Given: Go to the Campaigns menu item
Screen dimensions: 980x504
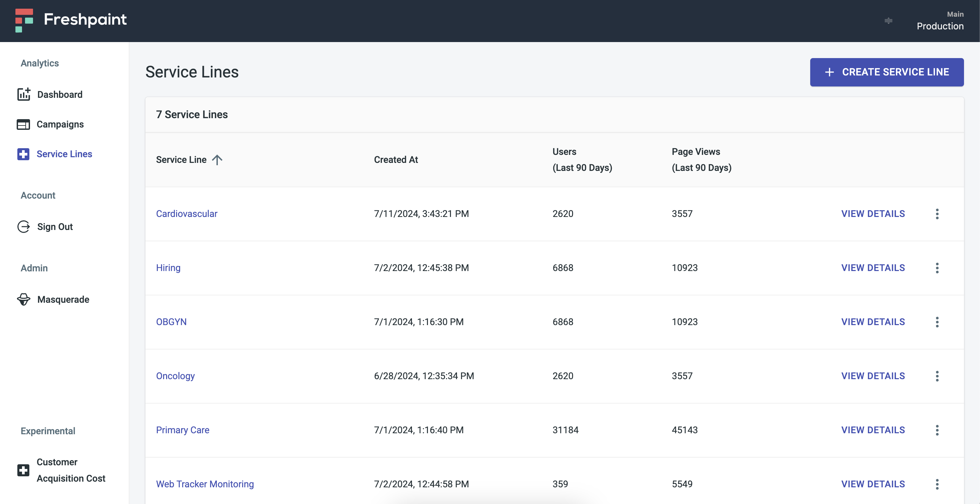Looking at the screenshot, I should point(60,124).
